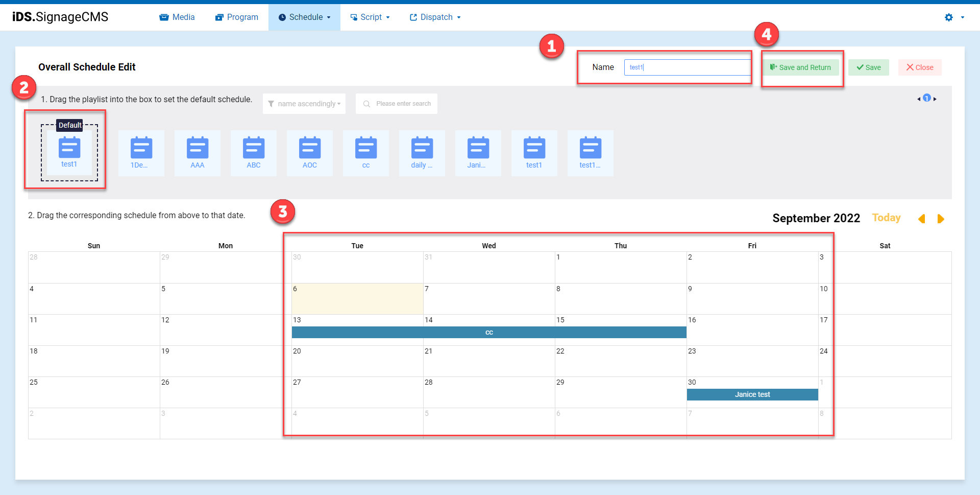
Task: Jump to Today in calendar
Action: coord(887,218)
